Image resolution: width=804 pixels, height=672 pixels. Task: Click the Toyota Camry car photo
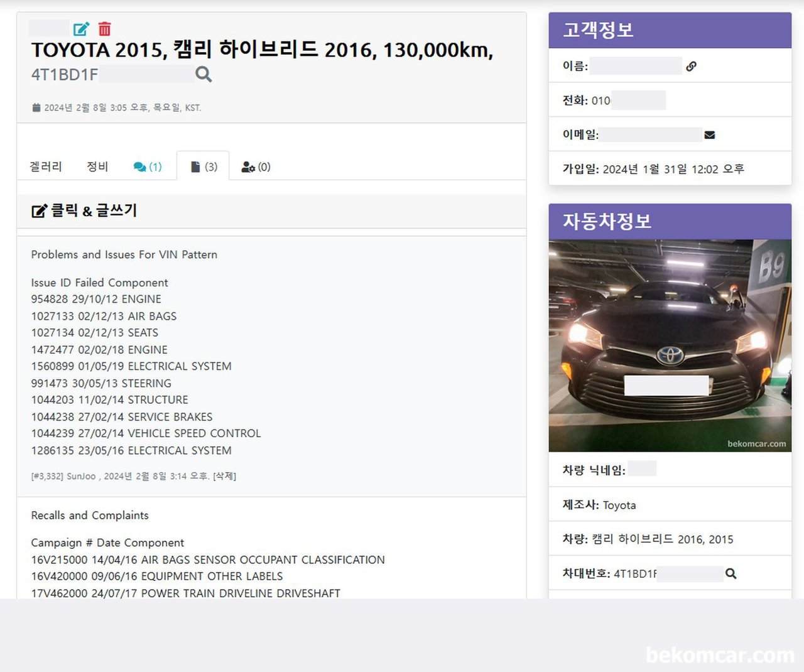(670, 345)
